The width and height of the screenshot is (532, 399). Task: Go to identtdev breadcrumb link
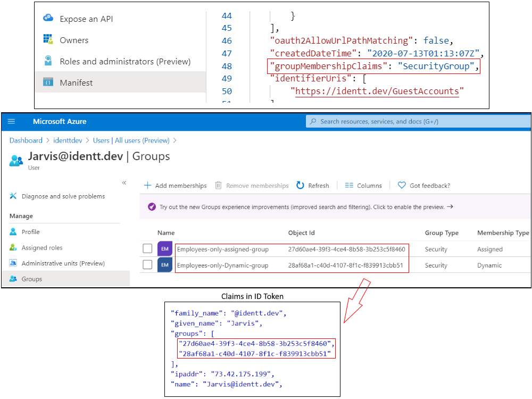[68, 140]
